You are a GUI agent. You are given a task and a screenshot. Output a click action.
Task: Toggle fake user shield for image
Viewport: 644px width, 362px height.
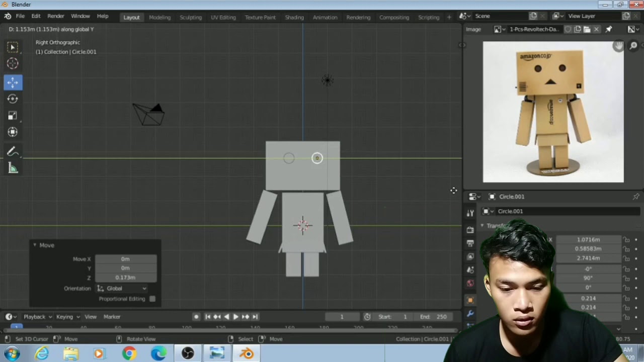click(568, 29)
